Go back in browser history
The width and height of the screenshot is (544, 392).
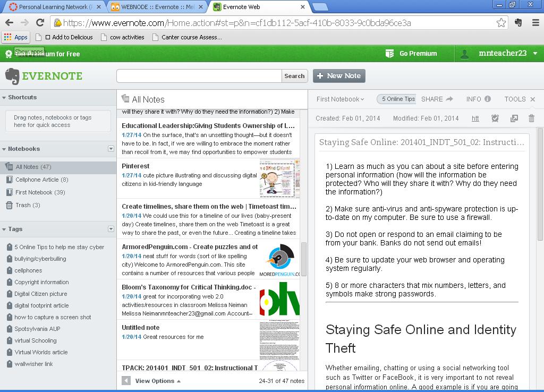[10, 23]
